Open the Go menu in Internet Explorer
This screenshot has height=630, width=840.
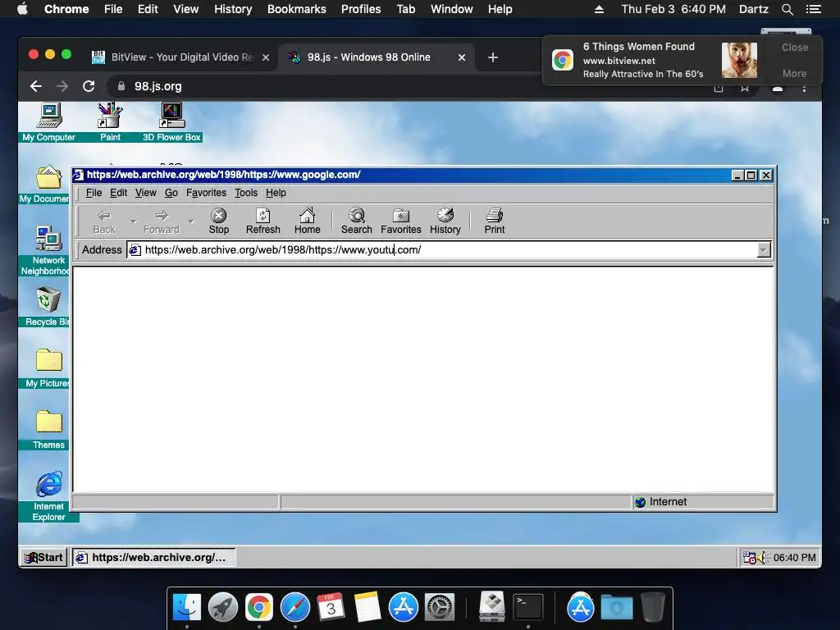click(171, 193)
